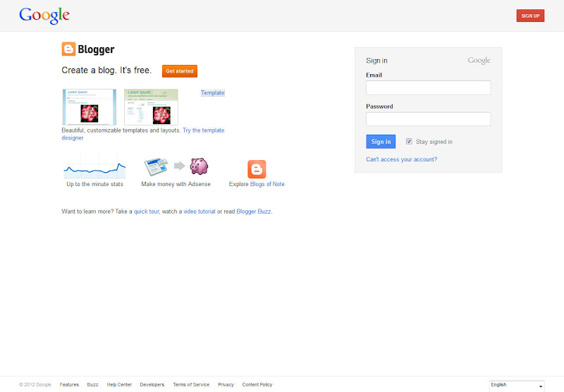564x392 pixels.
Task: Focus the Email input field
Action: coord(429,87)
